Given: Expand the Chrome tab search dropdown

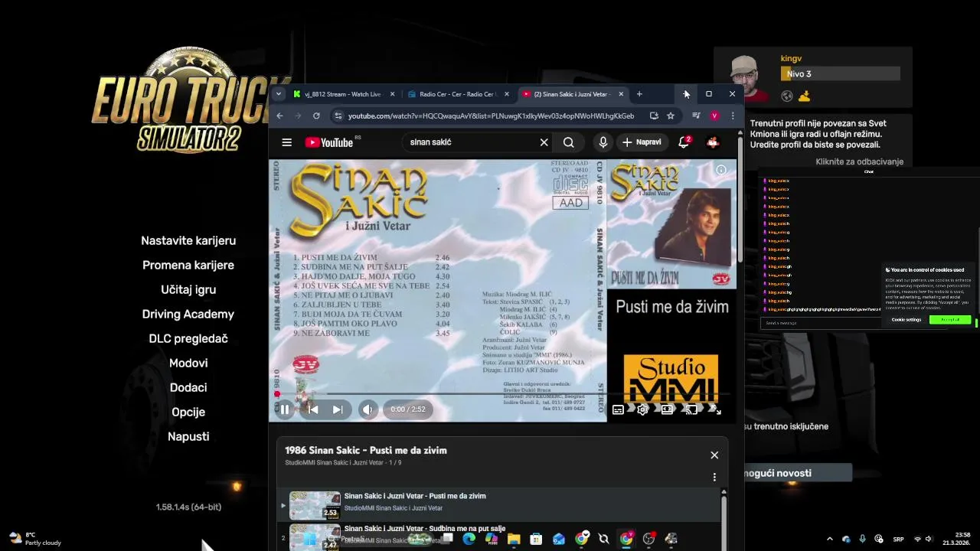Looking at the screenshot, I should 277,94.
